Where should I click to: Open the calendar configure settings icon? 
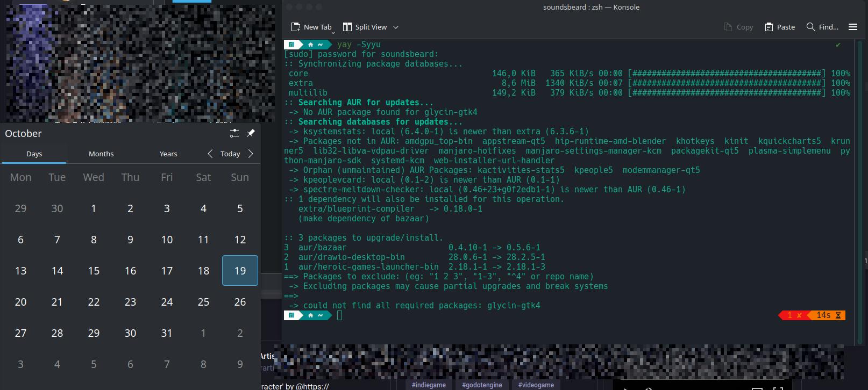(x=234, y=133)
